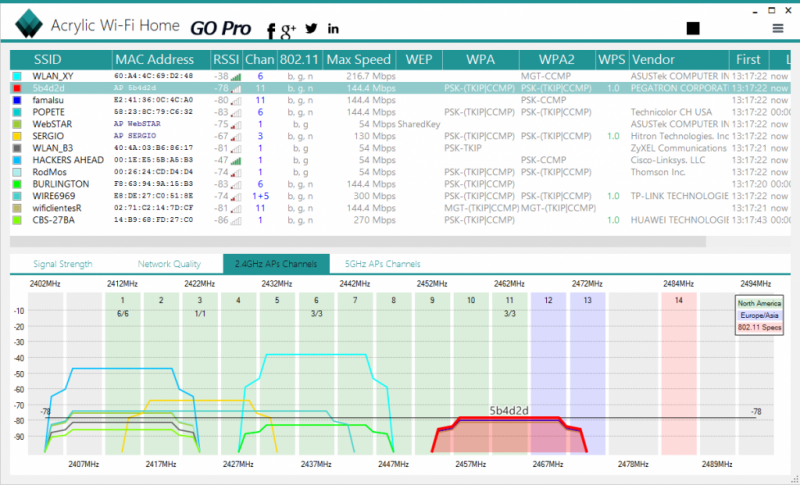This screenshot has width=800, height=485.
Task: Sort by the Max Speed column header
Action: tap(359, 60)
